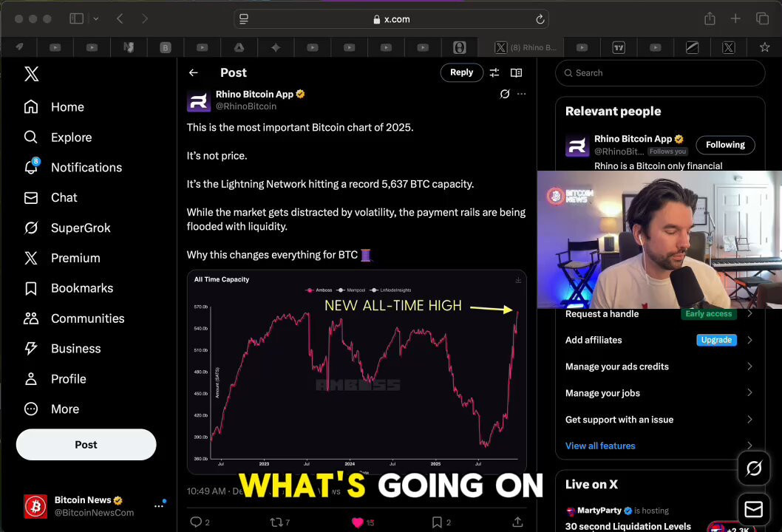Viewport: 782px width, 532px height.
Task: Open Rhino Bitcoin App in Relevant people
Action: coord(633,139)
